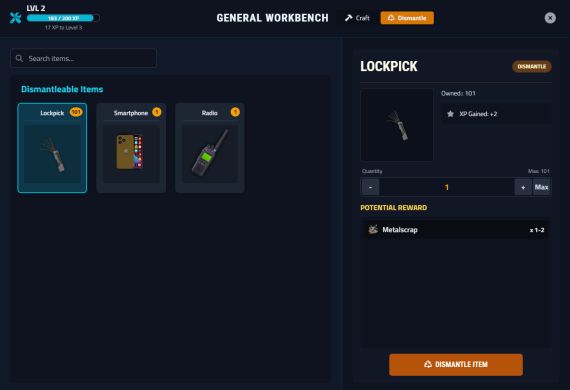Click the Metalscrap reward row
This screenshot has height=390, width=570.
click(x=456, y=230)
